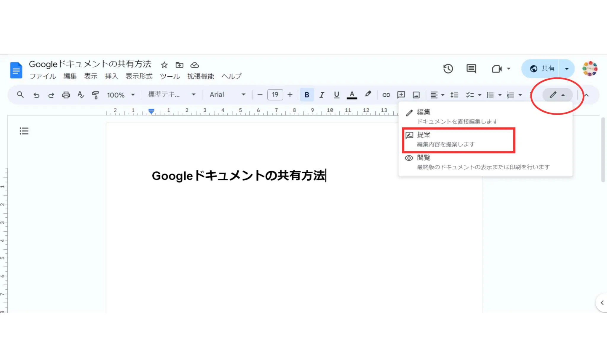The height and width of the screenshot is (364, 607).
Task: Click the move to folder icon
Action: 179,65
